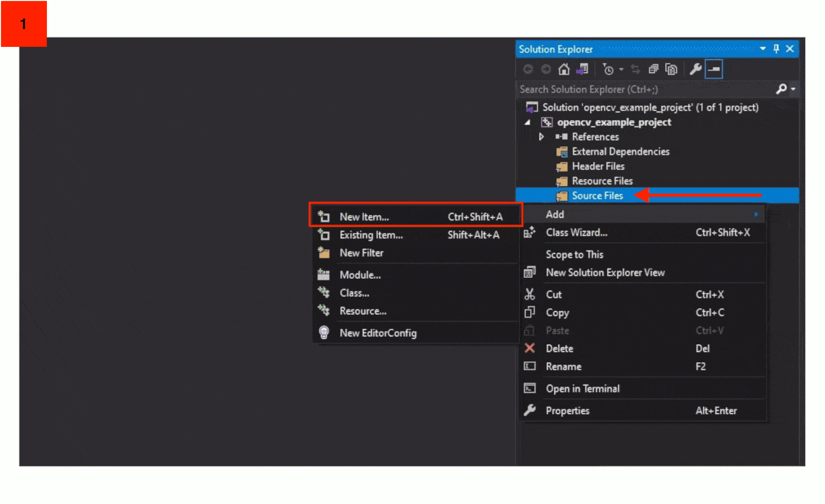Choose New EditorConfig in Add submenu
The image size is (825, 504).
coord(416,333)
